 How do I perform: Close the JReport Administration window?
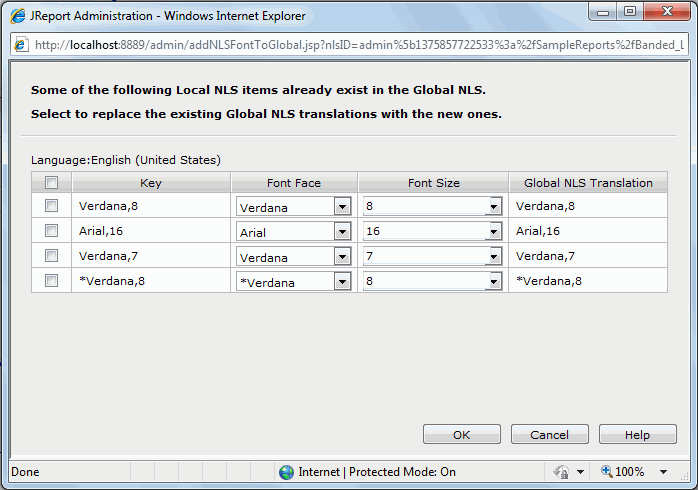pos(667,12)
